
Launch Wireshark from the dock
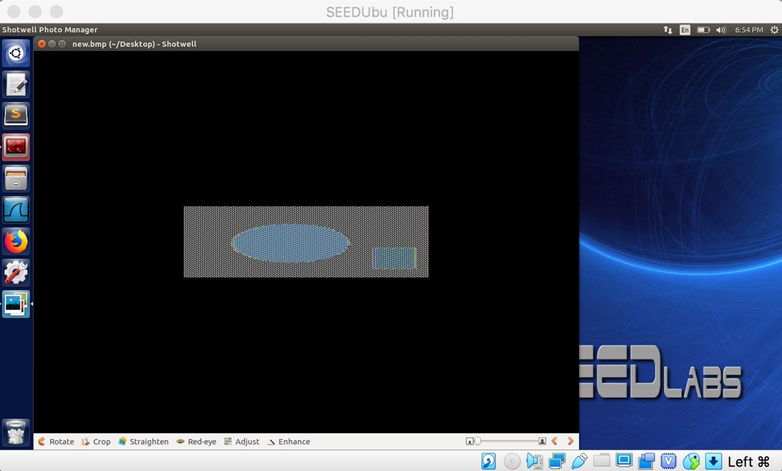click(x=16, y=210)
